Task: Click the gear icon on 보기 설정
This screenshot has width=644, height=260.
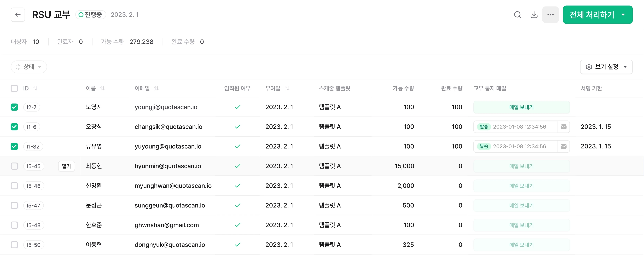Action: (589, 67)
